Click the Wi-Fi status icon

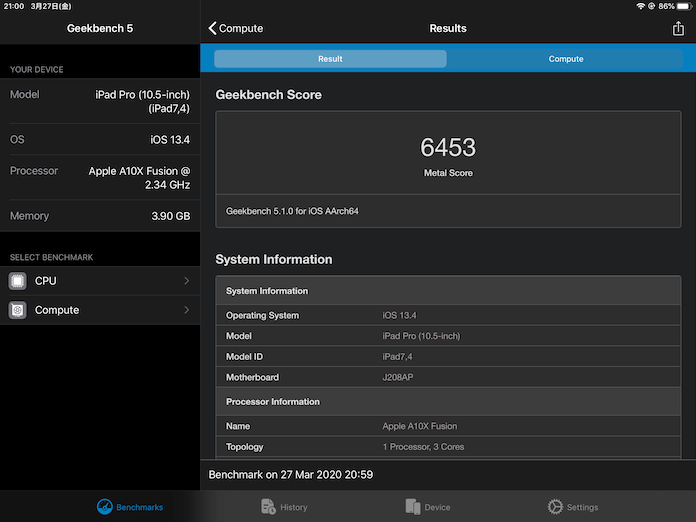pos(640,6)
